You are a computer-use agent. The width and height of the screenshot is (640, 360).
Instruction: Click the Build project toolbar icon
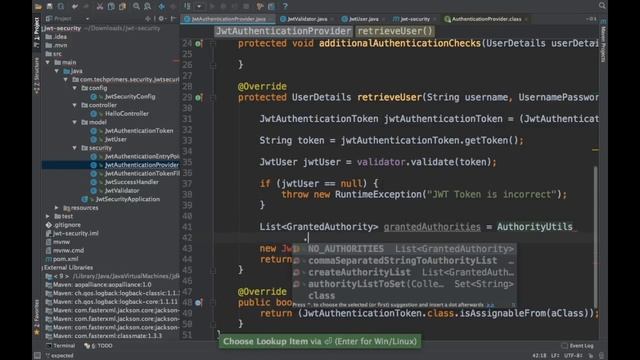click(187, 6)
